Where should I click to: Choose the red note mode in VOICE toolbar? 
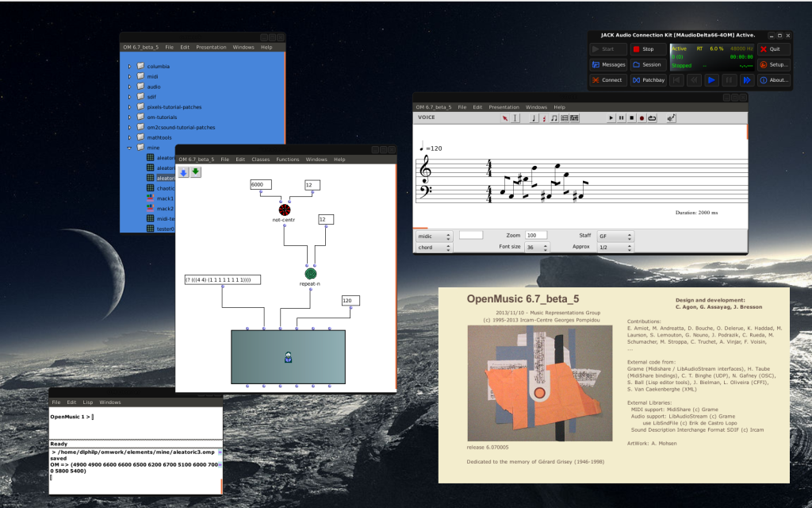point(544,118)
